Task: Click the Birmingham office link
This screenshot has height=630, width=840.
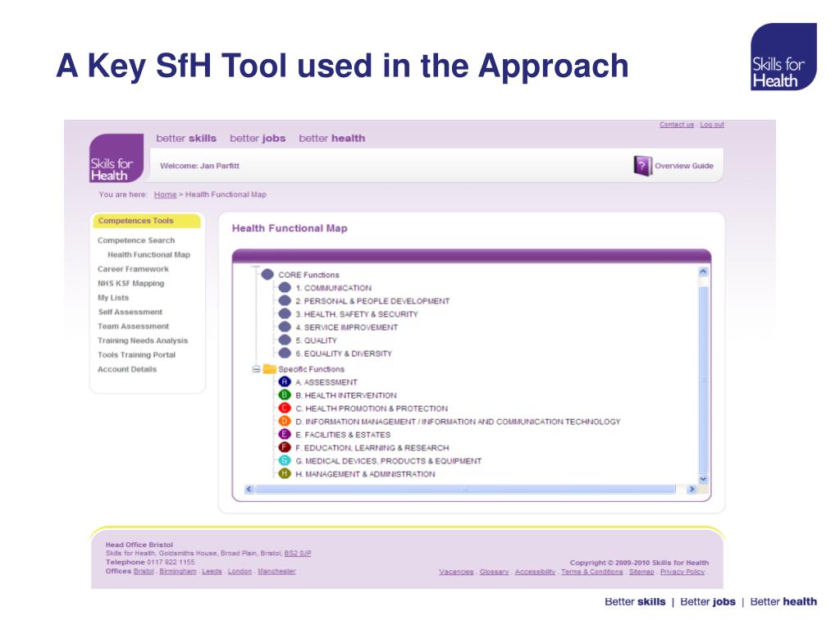Action: coord(178,571)
